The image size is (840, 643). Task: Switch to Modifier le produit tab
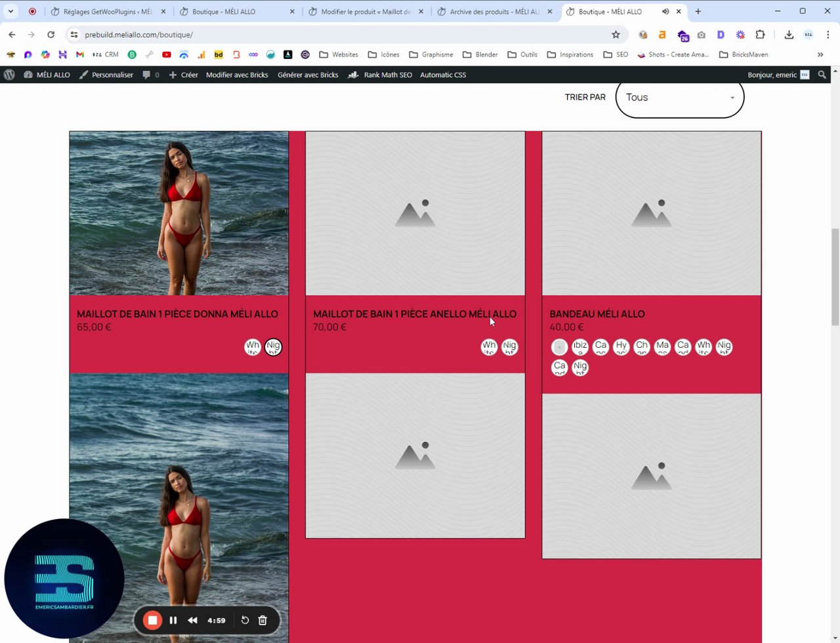366,11
